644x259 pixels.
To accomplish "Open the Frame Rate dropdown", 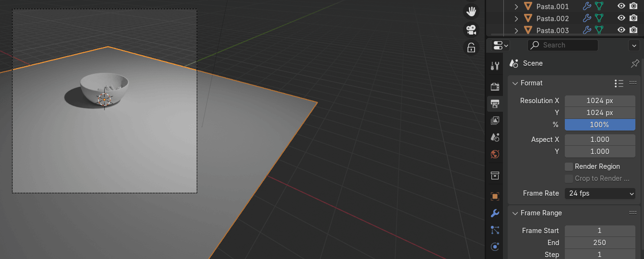I will pos(600,193).
